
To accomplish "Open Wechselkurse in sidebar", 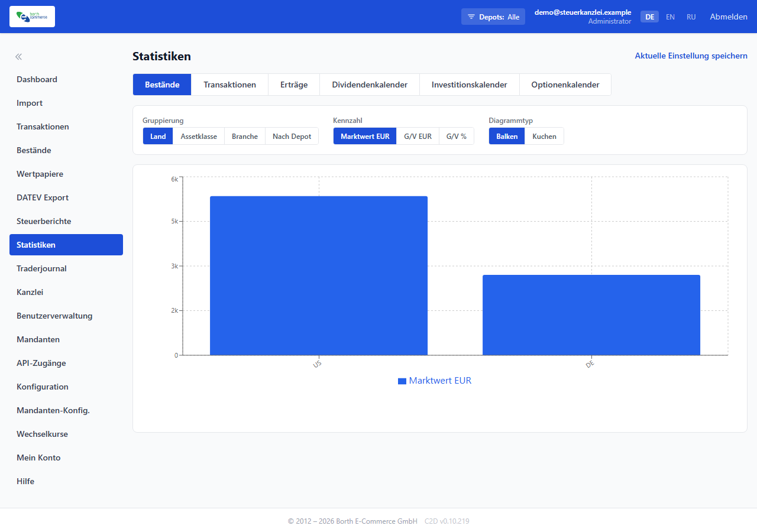I will click(66, 434).
